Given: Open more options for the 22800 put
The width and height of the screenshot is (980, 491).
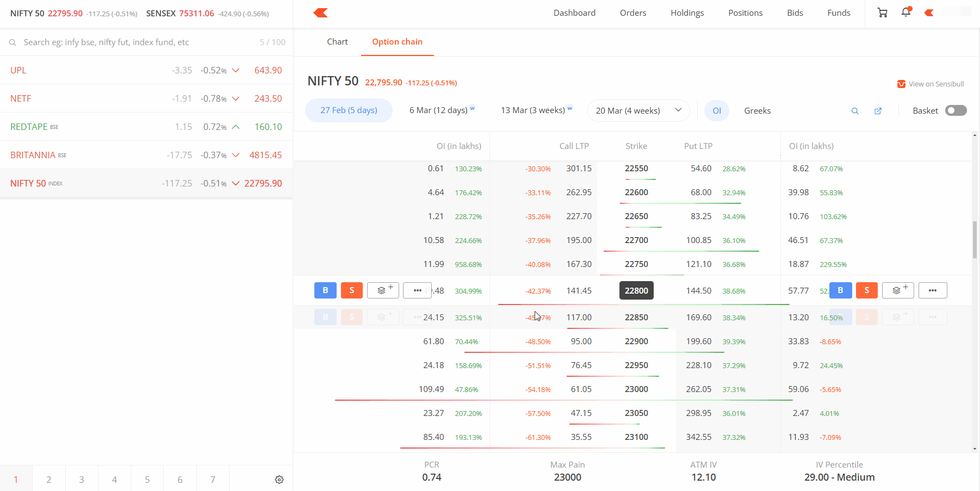Looking at the screenshot, I should [x=933, y=290].
